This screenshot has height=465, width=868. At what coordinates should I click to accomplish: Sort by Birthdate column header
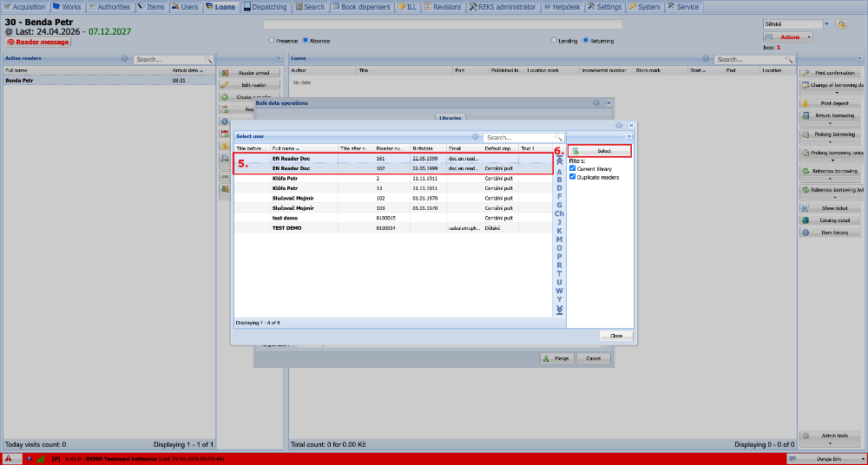pos(428,149)
